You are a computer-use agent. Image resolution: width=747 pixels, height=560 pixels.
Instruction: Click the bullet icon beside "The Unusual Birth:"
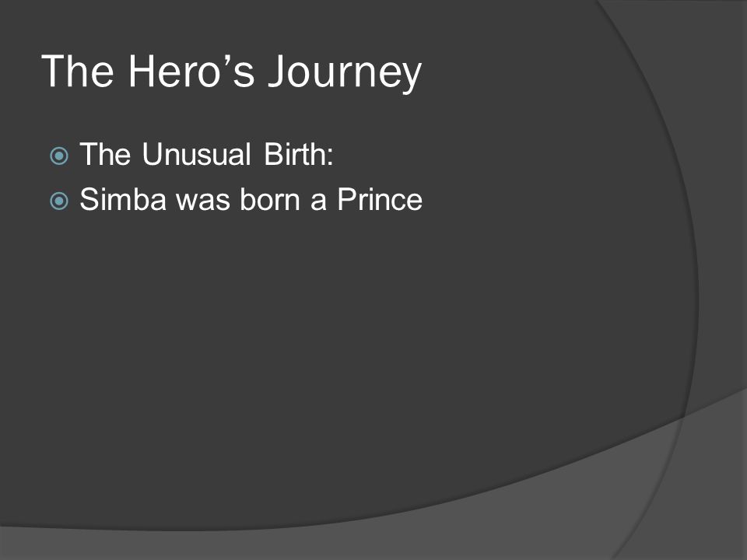pos(59,156)
